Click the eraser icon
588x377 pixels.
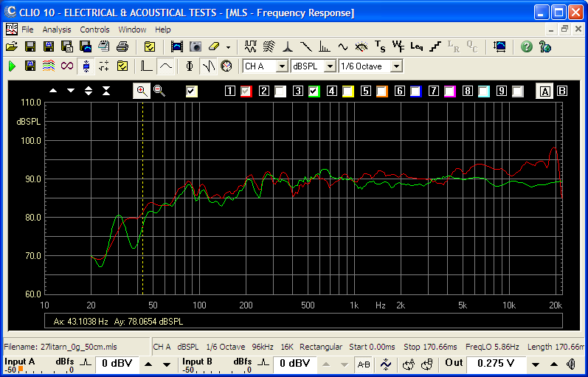coord(213,47)
